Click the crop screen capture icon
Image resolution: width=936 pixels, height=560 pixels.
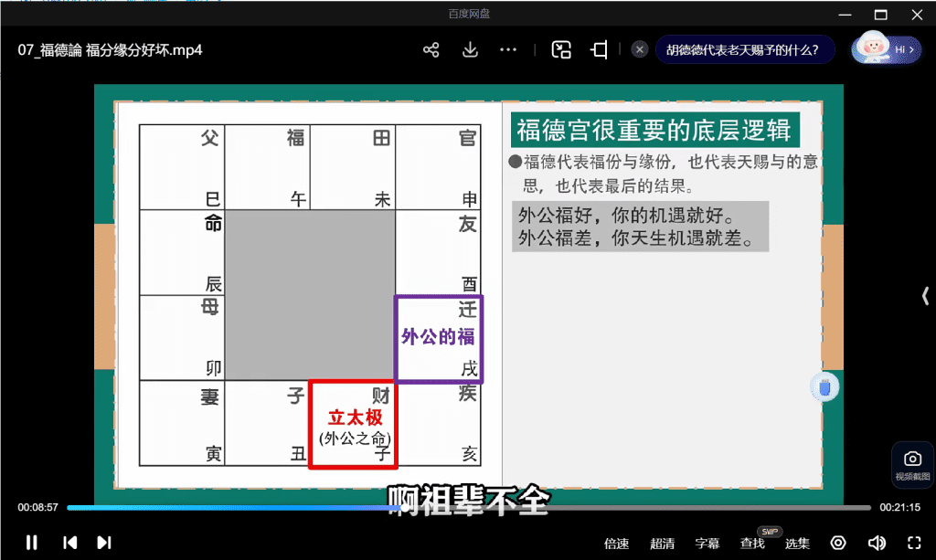click(x=600, y=50)
